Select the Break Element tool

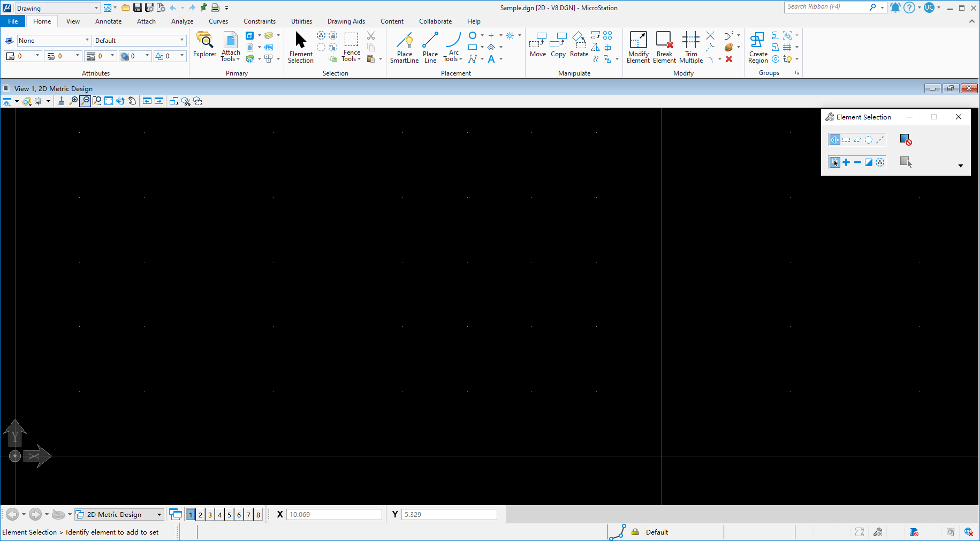click(664, 47)
